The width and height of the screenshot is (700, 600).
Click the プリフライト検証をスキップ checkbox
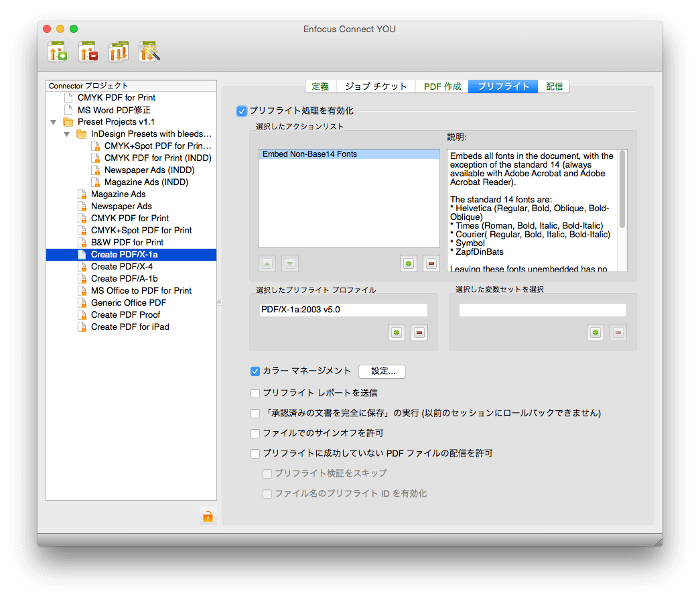[x=267, y=473]
